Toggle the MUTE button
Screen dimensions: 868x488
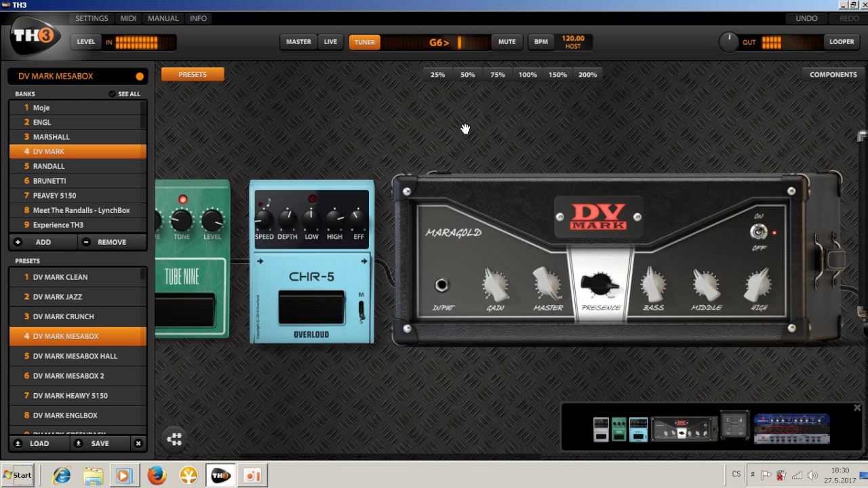507,42
